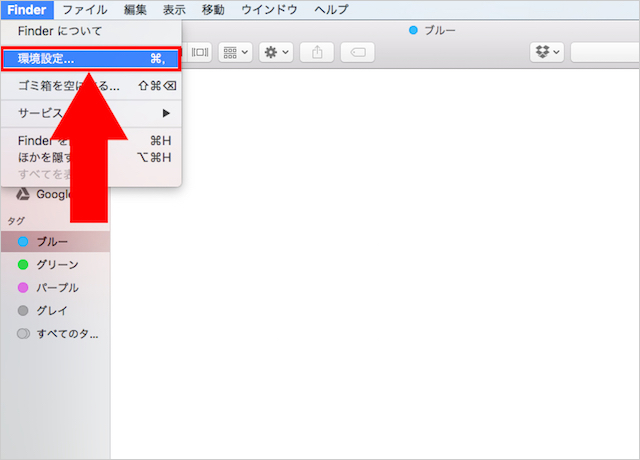Image resolution: width=640 pixels, height=460 pixels.
Task: Select 環境設定... in the Finder menu
Action: [x=91, y=59]
